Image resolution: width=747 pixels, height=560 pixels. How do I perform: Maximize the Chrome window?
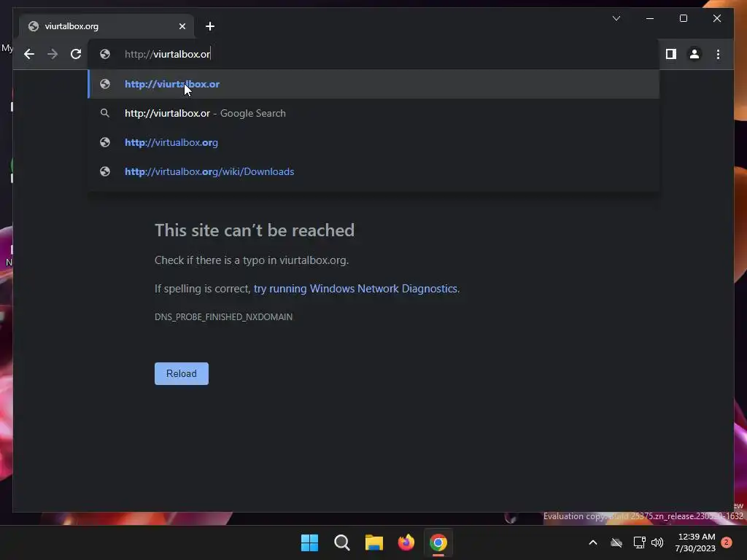(683, 18)
